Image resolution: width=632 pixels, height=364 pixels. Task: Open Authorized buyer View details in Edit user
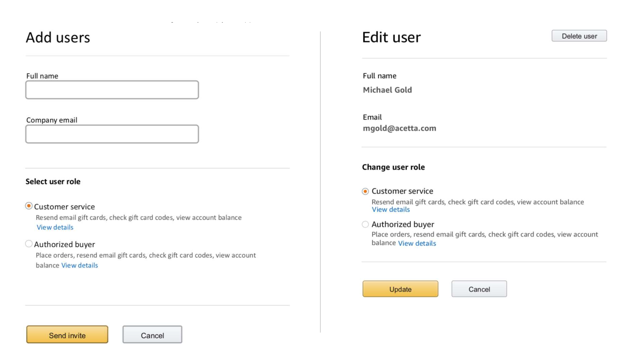tap(417, 243)
